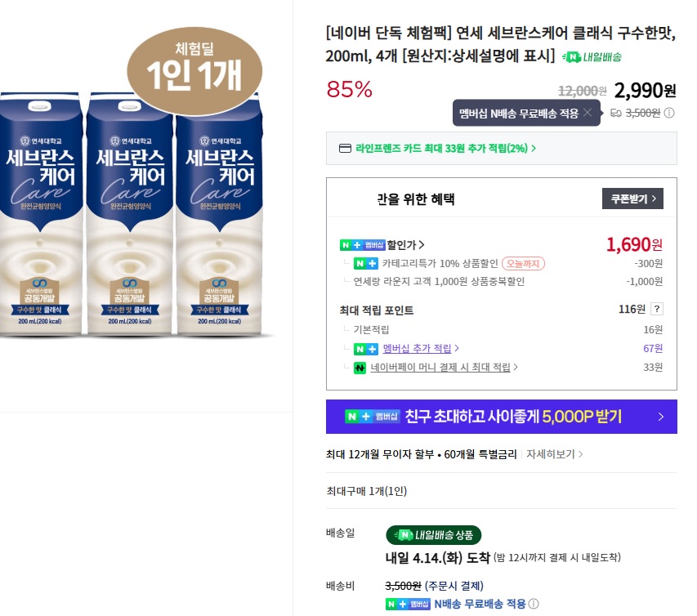Click the 내일배송 badge beside the product title
697x616 pixels.
[x=592, y=57]
